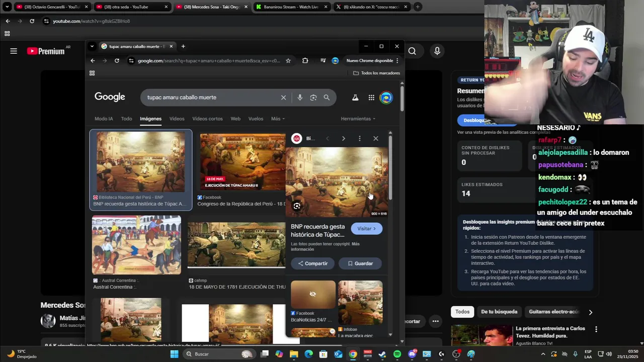This screenshot has height=362, width=644.
Task: Open the new tab in front Chrome window
Action: click(183, 46)
